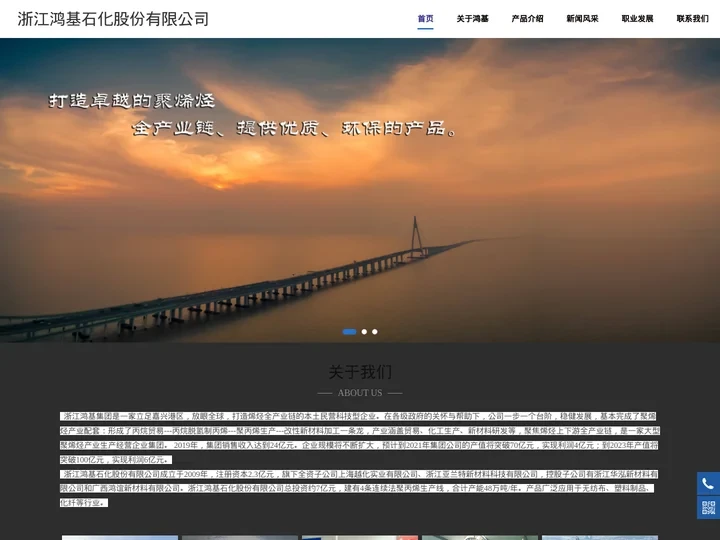Click the bridge sunset banner image
Screen dimensions: 720x540
point(360,190)
